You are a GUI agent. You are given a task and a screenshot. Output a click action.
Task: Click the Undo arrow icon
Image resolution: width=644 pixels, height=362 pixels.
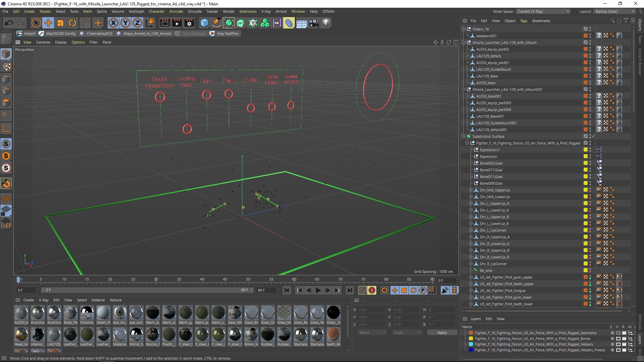click(9, 23)
